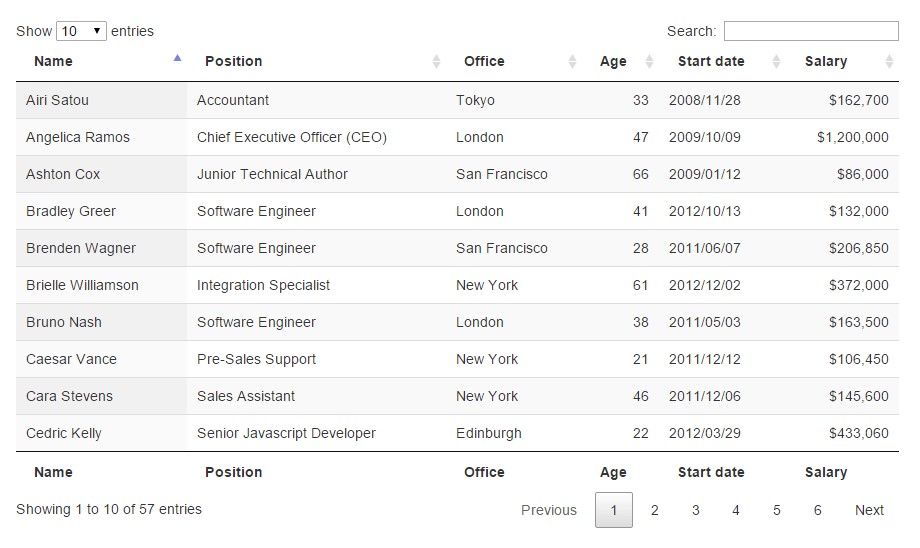The width and height of the screenshot is (920, 548).
Task: Click the sort arrows icon beside Position
Action: click(x=436, y=62)
